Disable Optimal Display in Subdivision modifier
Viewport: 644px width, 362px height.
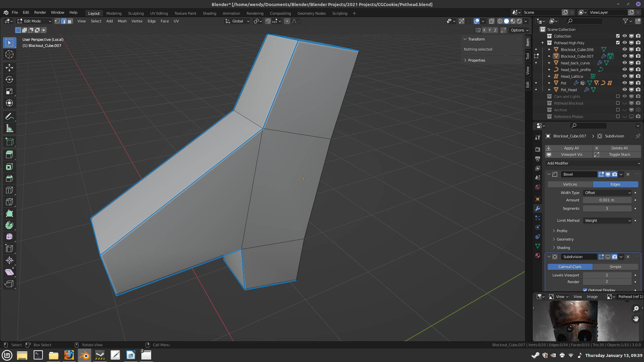click(x=585, y=290)
